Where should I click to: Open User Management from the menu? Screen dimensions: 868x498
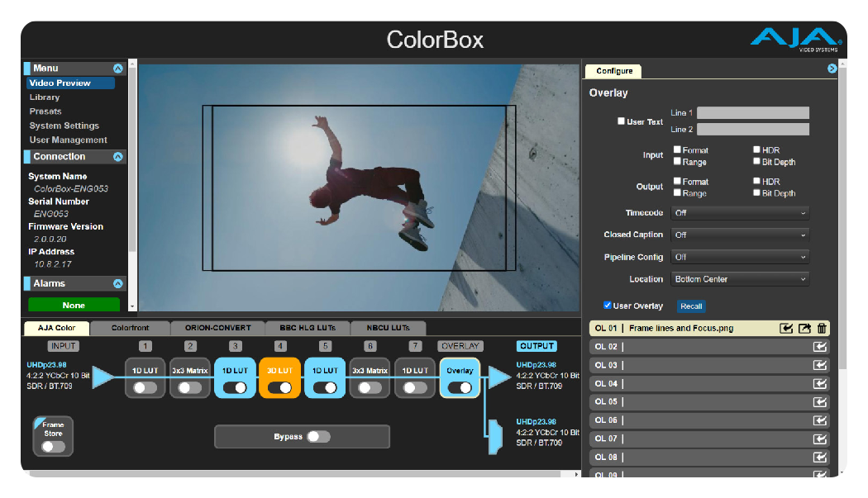tap(68, 140)
